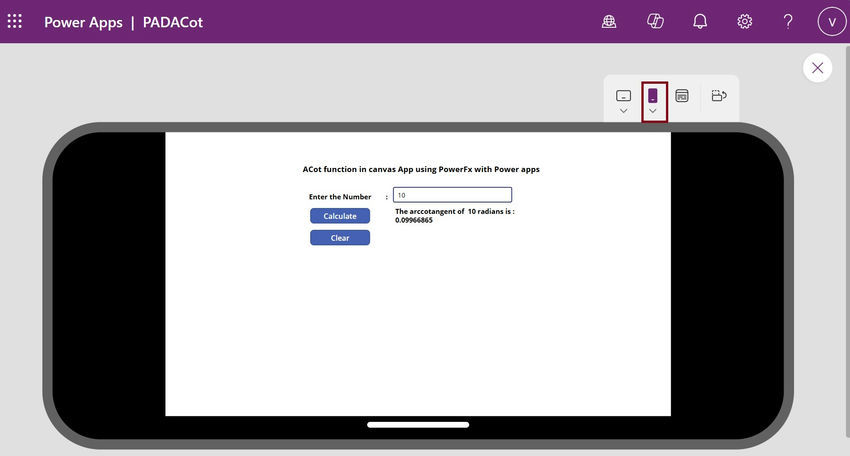The width and height of the screenshot is (850, 456).
Task: Select the browser window preview icon
Action: pos(682,96)
